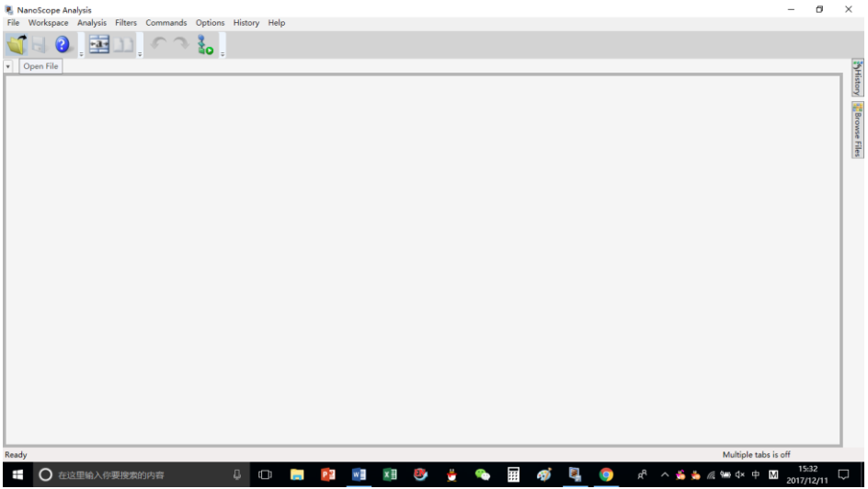
Task: Click the run history workflow icon
Action: pyautogui.click(x=206, y=45)
